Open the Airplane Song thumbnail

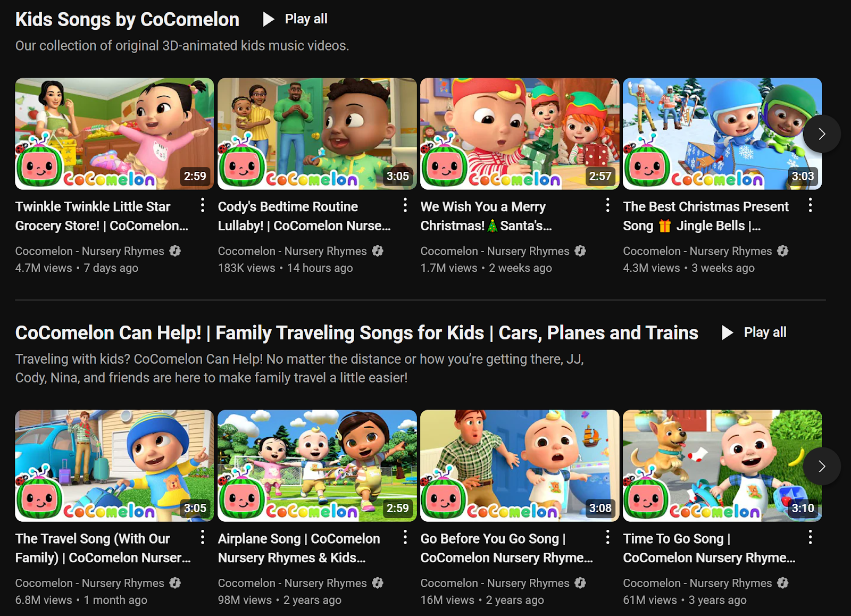(318, 465)
